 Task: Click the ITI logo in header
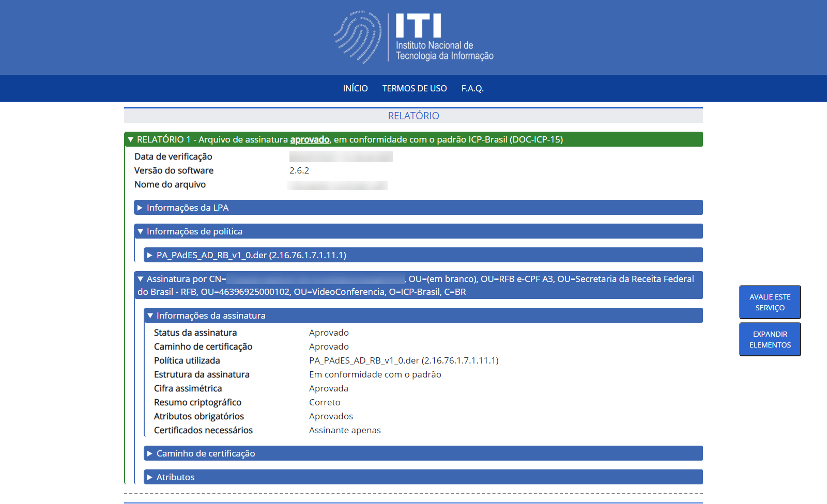coord(413,37)
